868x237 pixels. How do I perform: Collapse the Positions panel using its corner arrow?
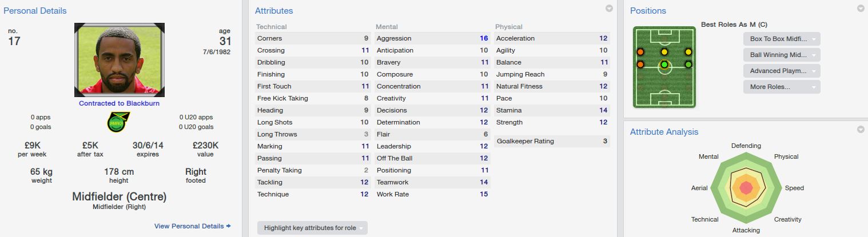coord(861,9)
